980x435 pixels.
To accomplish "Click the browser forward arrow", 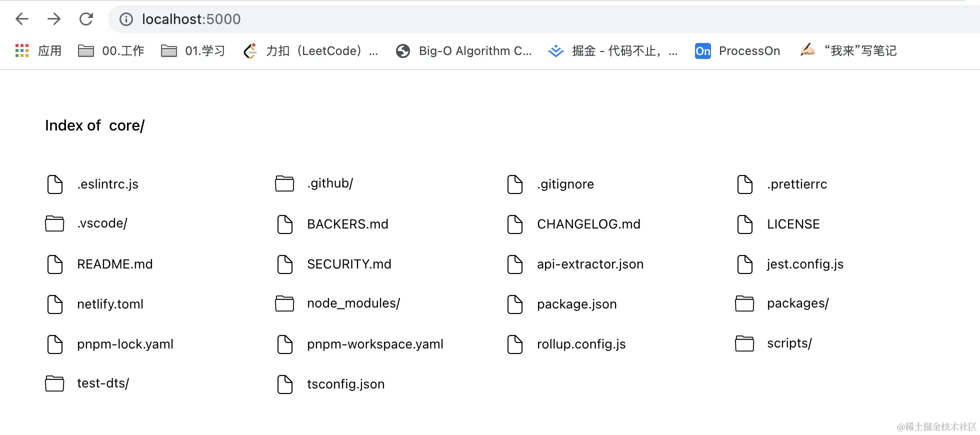I will point(54,19).
